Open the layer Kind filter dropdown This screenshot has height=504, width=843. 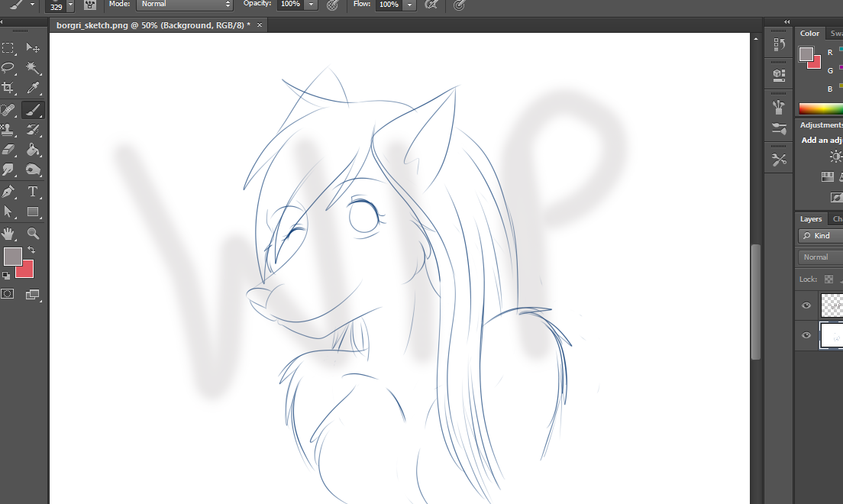(820, 236)
